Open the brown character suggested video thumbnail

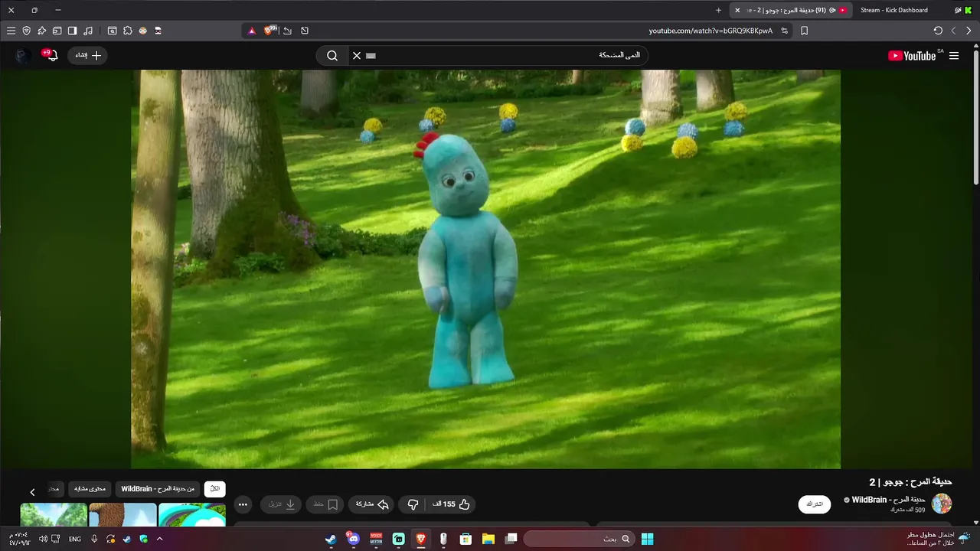(122, 515)
